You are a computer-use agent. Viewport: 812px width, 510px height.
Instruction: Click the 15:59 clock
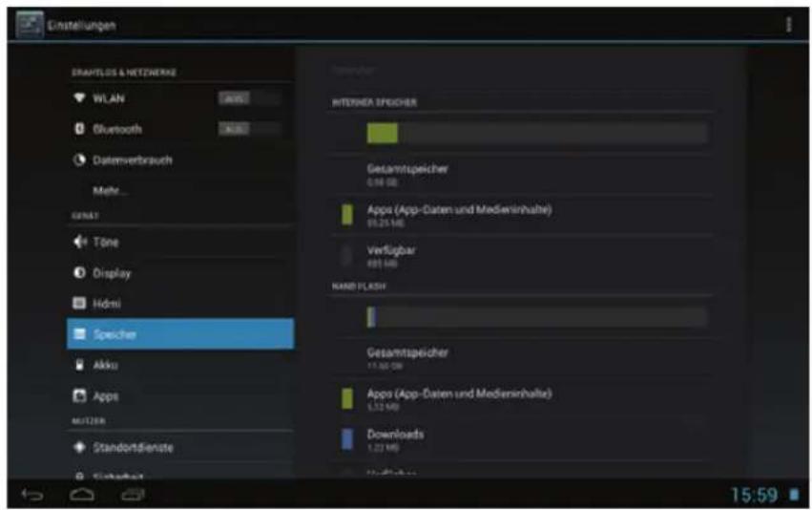(754, 495)
